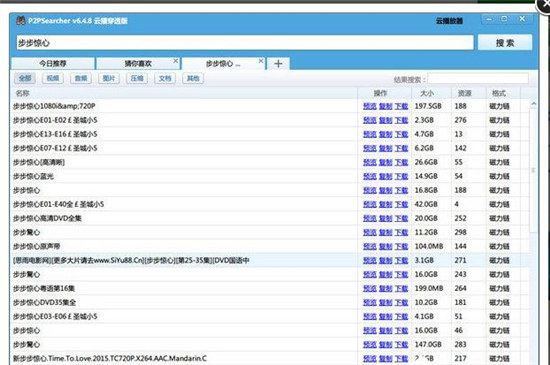
Task: Download the 步步惊心E01-E02 row via 下载
Action: click(x=401, y=120)
